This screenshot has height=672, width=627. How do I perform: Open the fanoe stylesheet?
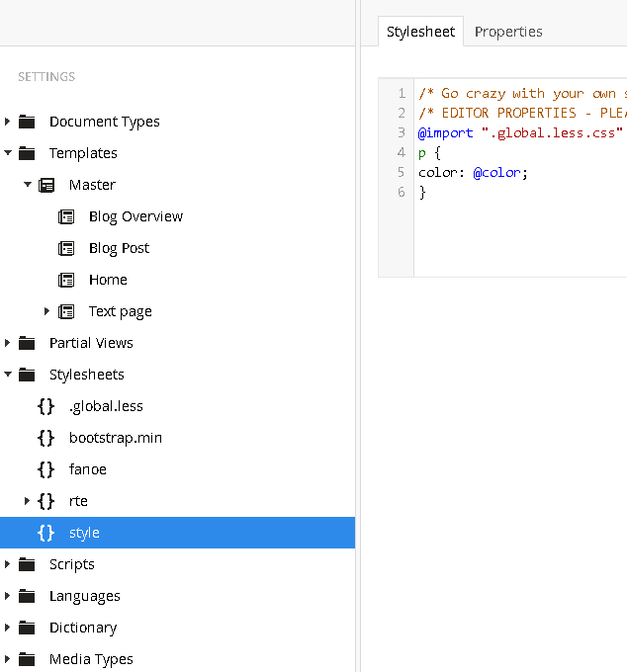click(x=88, y=469)
